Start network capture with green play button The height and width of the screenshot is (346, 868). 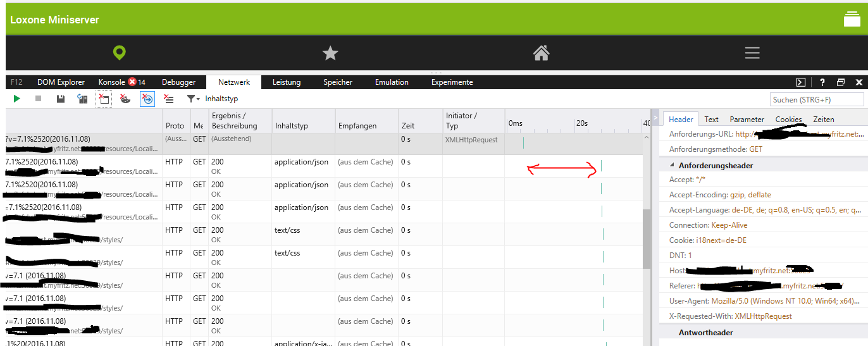17,99
